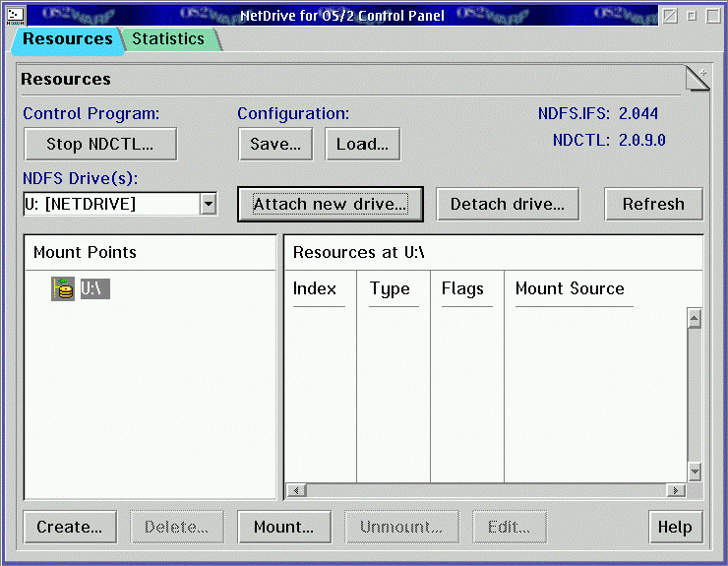728x566 pixels.
Task: Create a new mount point
Action: [70, 527]
